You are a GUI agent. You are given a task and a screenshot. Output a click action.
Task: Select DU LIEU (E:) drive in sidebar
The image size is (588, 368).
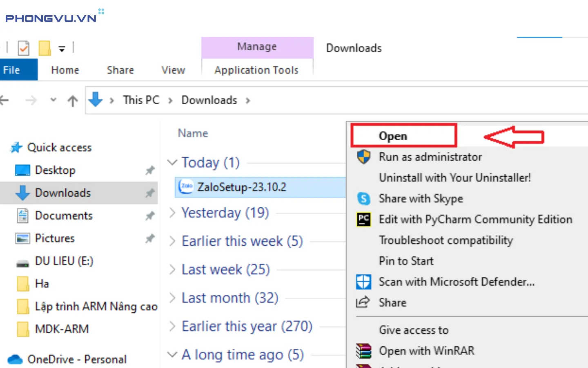[x=64, y=261]
